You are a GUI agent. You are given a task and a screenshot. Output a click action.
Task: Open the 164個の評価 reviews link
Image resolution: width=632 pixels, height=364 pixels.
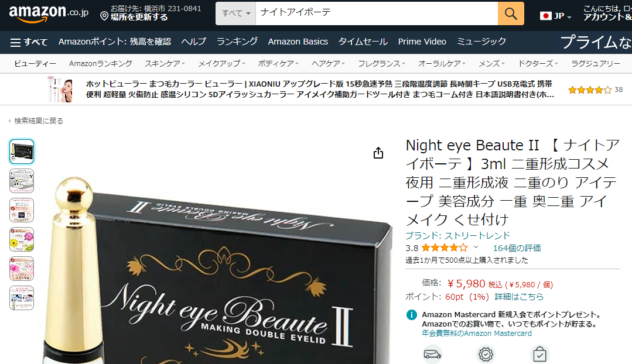[x=517, y=248]
